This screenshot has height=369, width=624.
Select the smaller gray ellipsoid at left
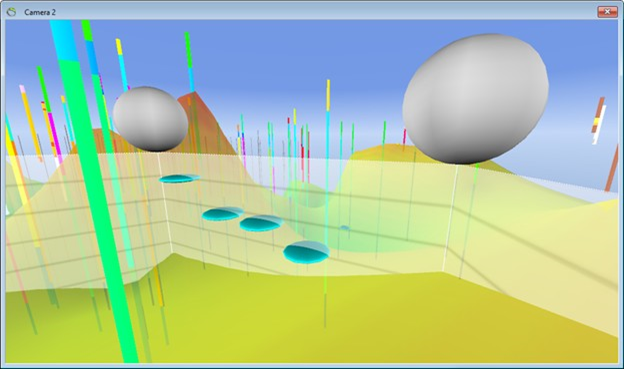150,119
